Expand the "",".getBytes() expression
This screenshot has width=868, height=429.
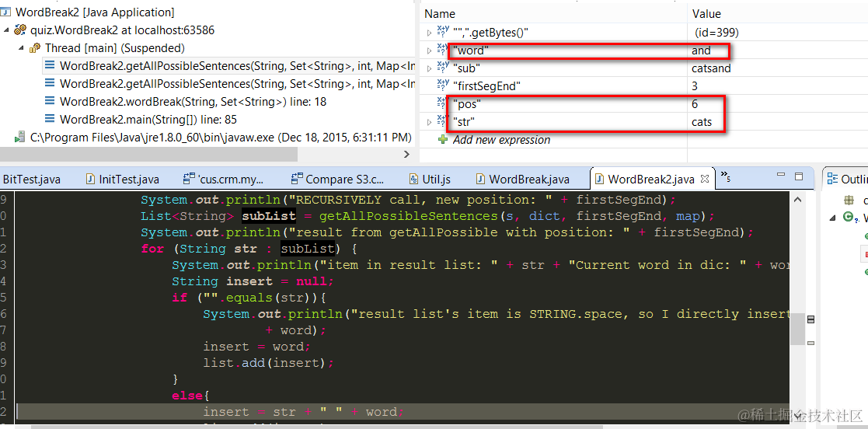point(429,33)
